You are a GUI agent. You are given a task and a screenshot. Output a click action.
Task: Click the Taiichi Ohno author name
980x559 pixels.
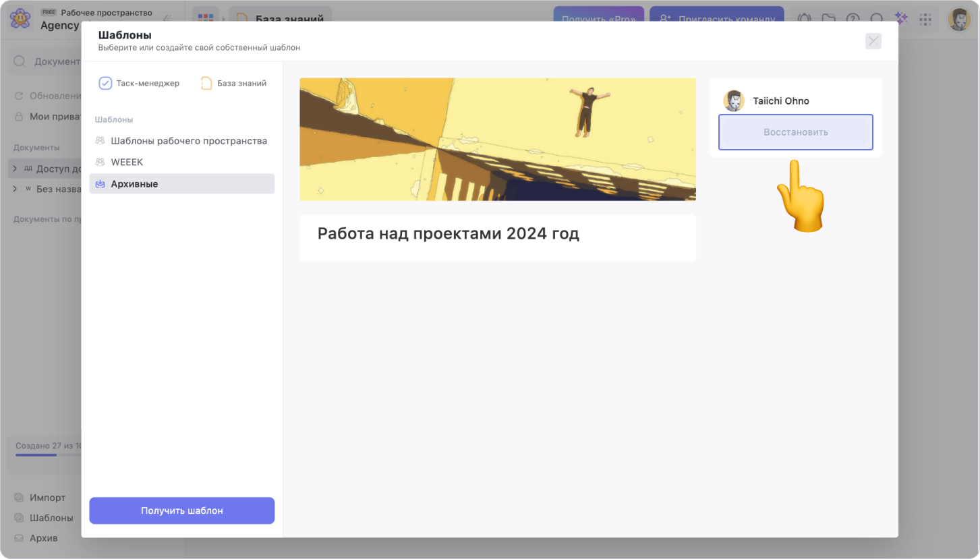[x=781, y=101]
